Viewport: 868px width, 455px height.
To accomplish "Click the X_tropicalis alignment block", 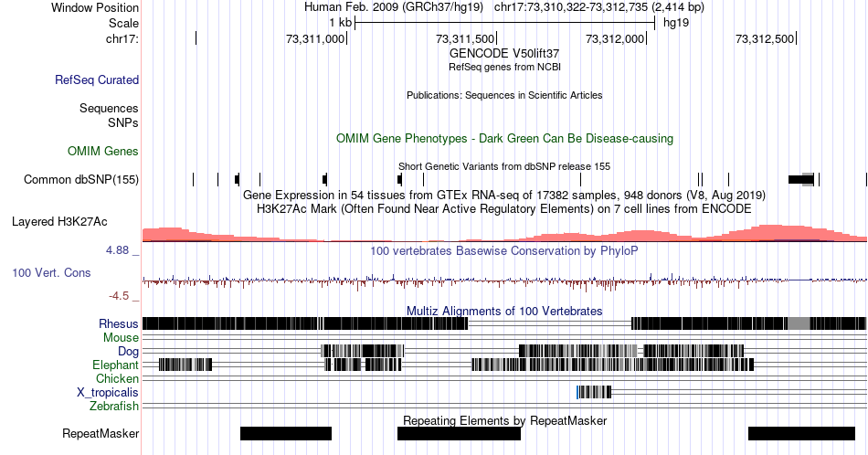I will click(x=594, y=393).
